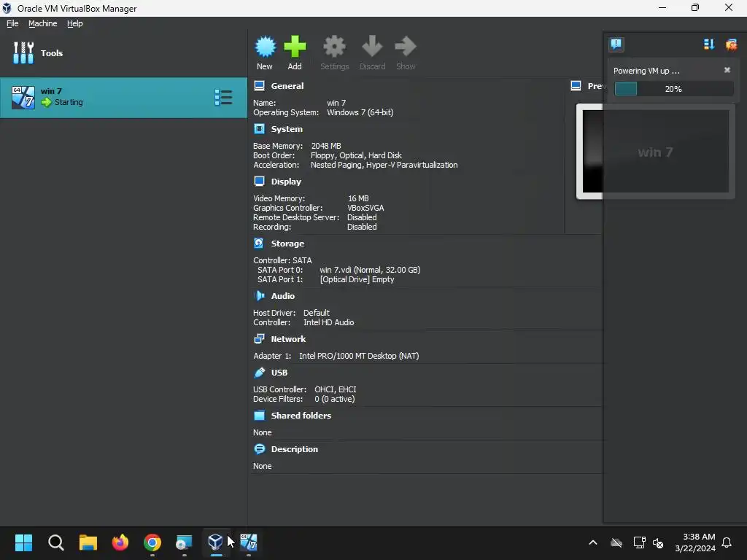The height and width of the screenshot is (560, 747).
Task: Open the Description header link
Action: [x=295, y=449]
